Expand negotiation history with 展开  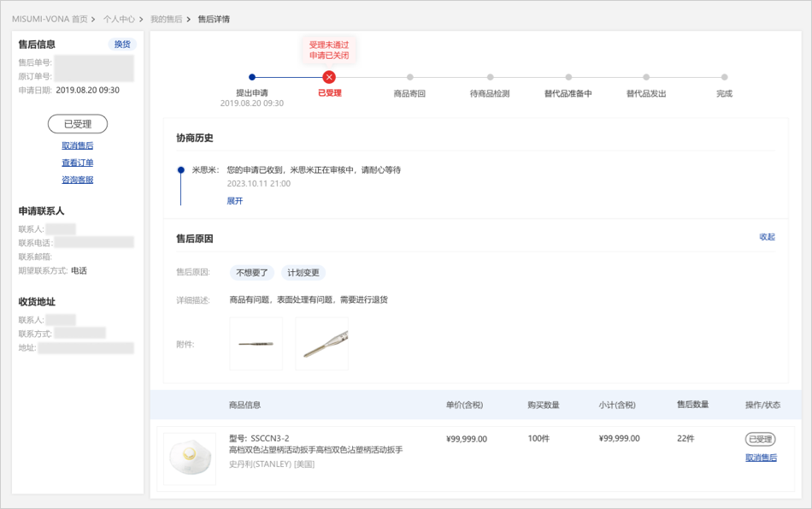click(235, 201)
